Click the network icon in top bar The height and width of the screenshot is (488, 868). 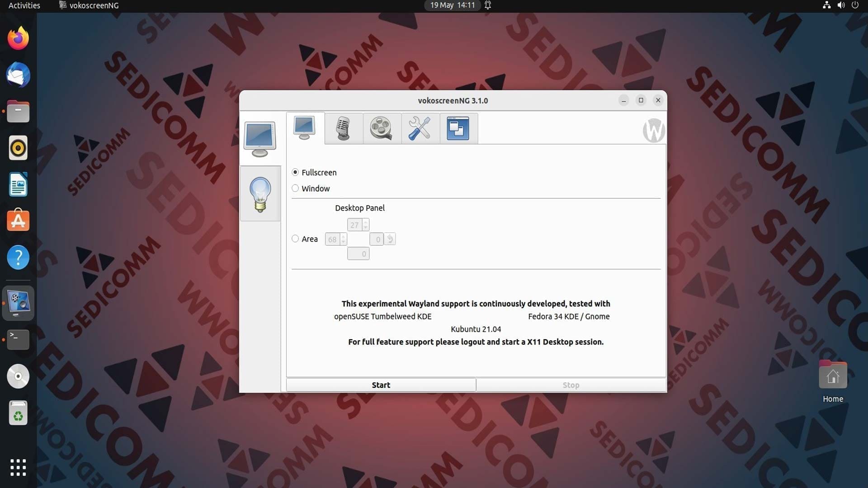click(x=826, y=5)
